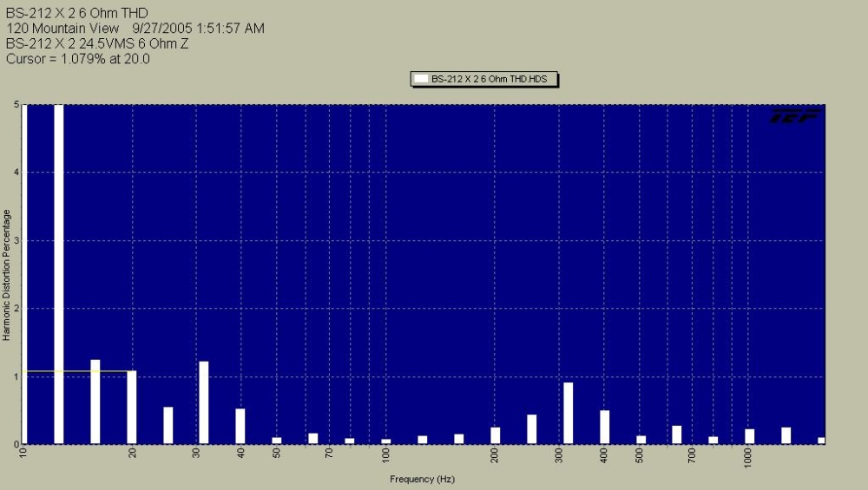Click the bar at 1000 Hz
The height and width of the screenshot is (490, 868).
point(750,436)
